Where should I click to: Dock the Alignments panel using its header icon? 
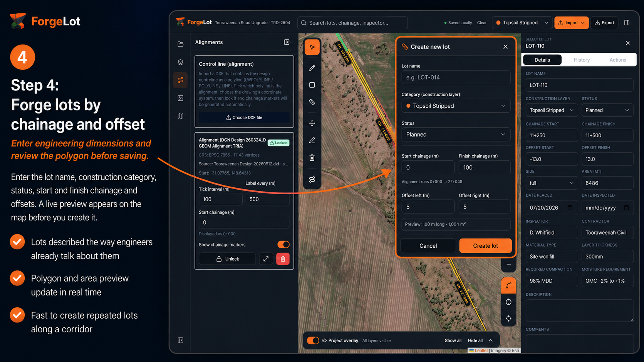tap(287, 42)
